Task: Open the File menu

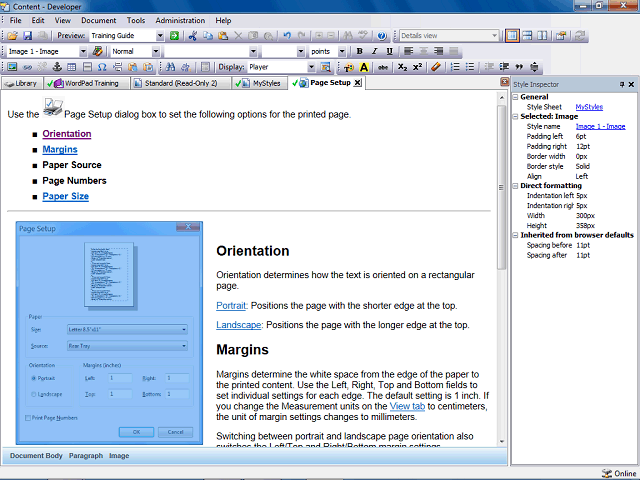Action: coord(16,20)
